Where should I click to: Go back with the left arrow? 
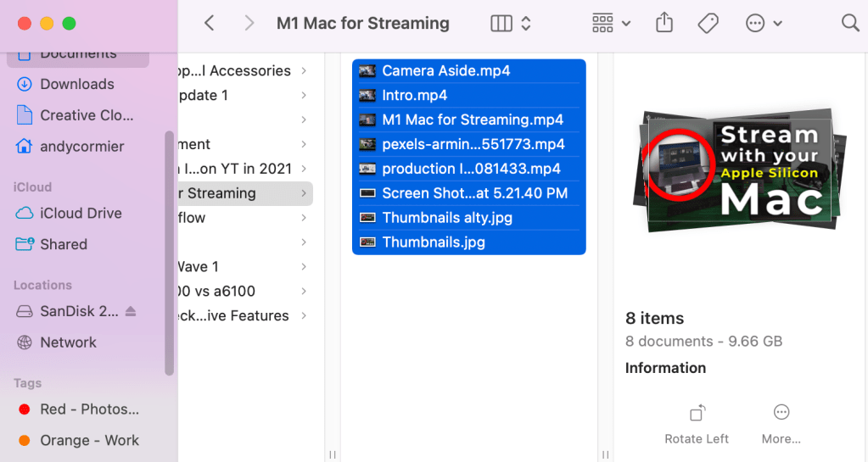pos(210,24)
